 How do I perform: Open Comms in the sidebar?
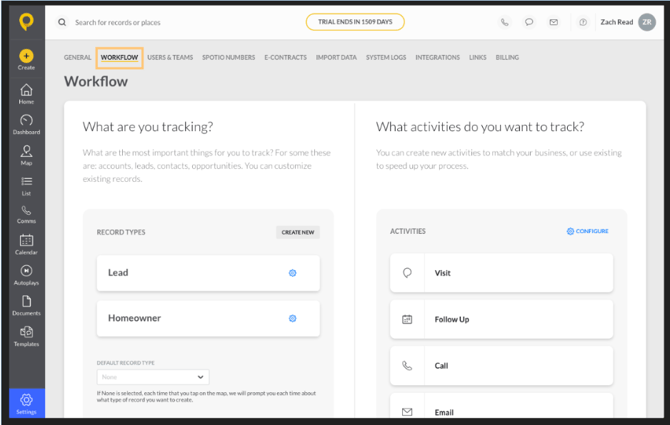click(26, 214)
